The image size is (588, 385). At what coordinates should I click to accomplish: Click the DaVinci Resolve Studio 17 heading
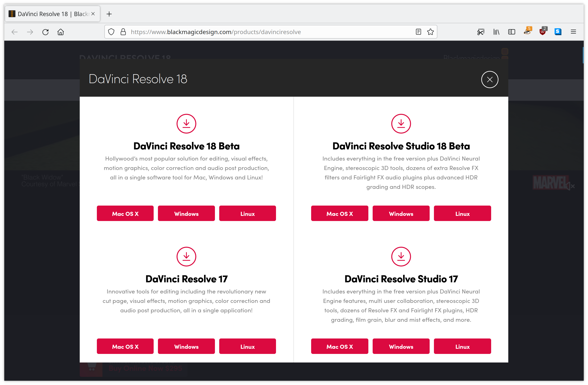click(x=401, y=279)
